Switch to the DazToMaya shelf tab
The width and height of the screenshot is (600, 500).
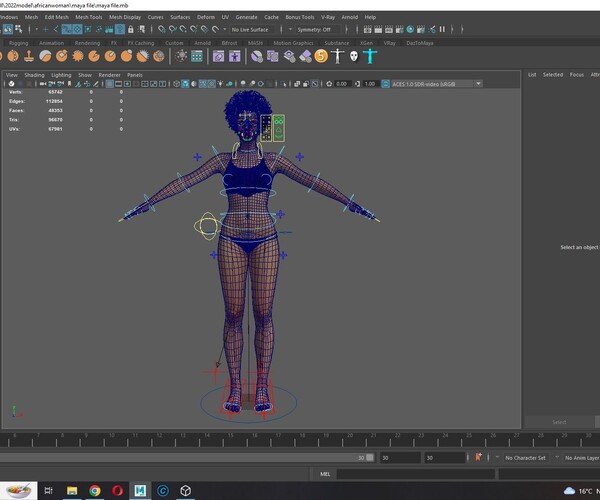point(419,43)
